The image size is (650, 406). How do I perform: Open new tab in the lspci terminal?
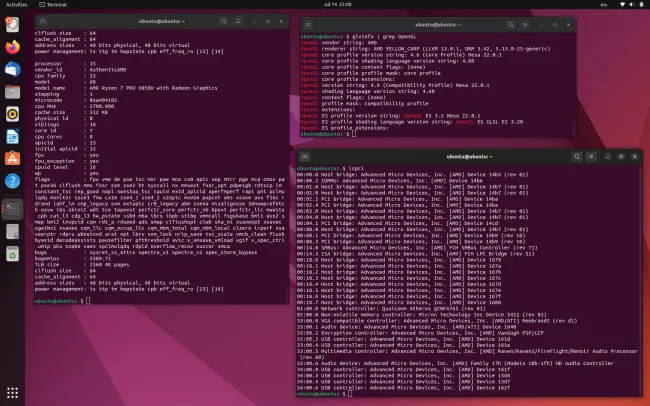[x=305, y=157]
